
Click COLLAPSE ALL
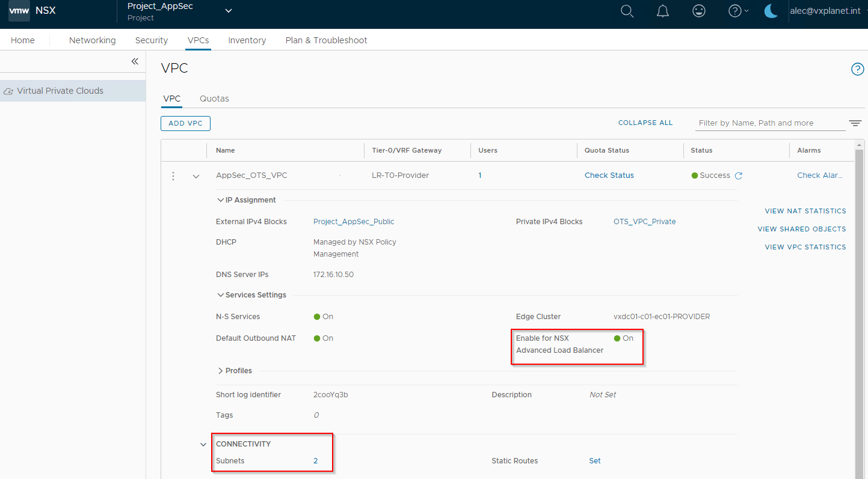645,123
